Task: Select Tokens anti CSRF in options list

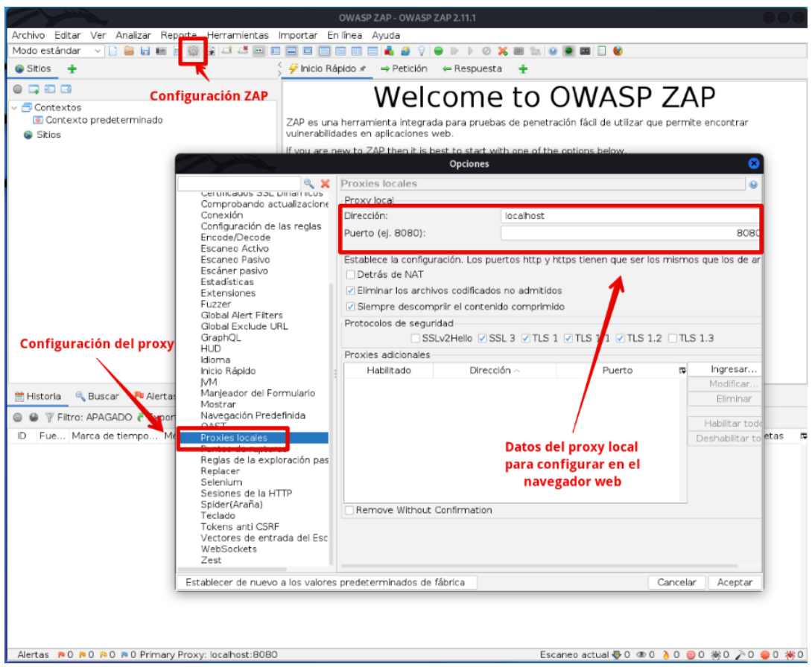Action: [x=240, y=527]
